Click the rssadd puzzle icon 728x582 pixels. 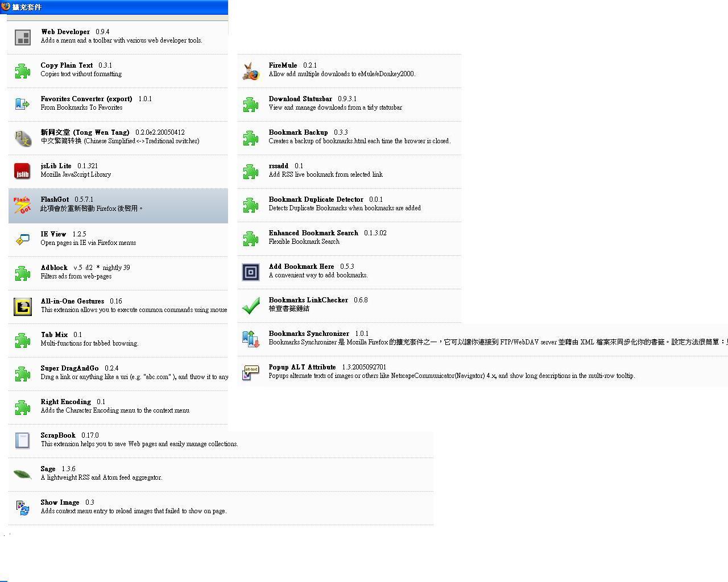pos(251,171)
